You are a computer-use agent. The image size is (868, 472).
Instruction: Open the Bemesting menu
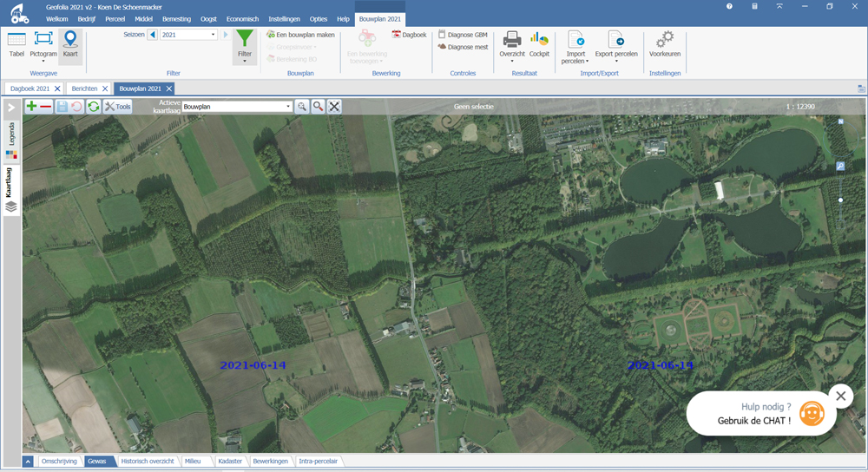click(x=176, y=19)
